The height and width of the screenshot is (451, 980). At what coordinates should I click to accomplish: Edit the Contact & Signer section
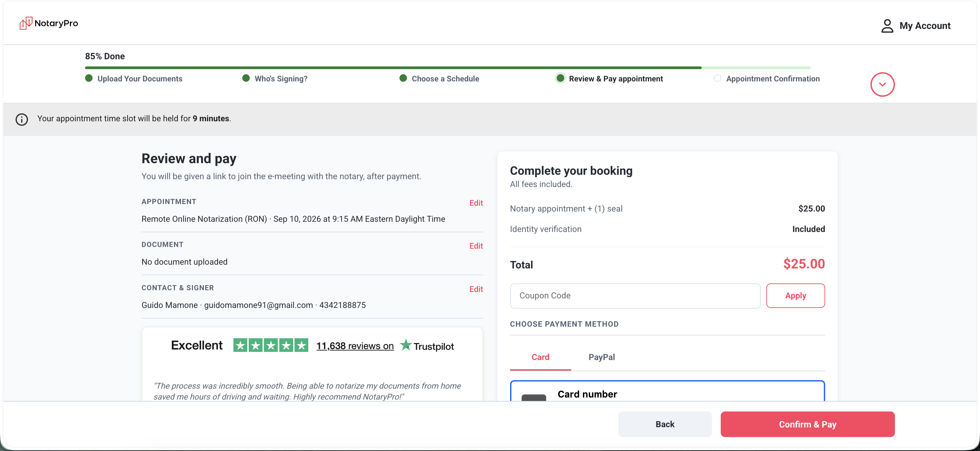coord(476,289)
